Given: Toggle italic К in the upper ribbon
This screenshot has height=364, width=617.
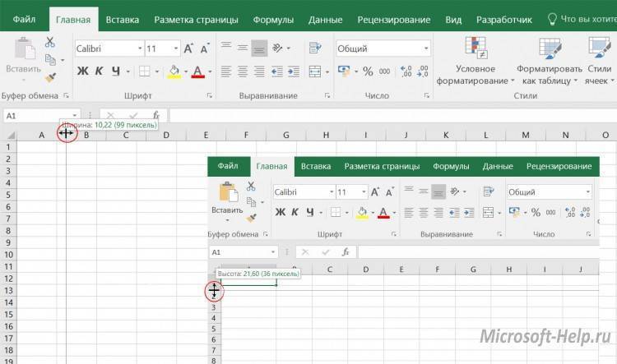Looking at the screenshot, I should 100,71.
